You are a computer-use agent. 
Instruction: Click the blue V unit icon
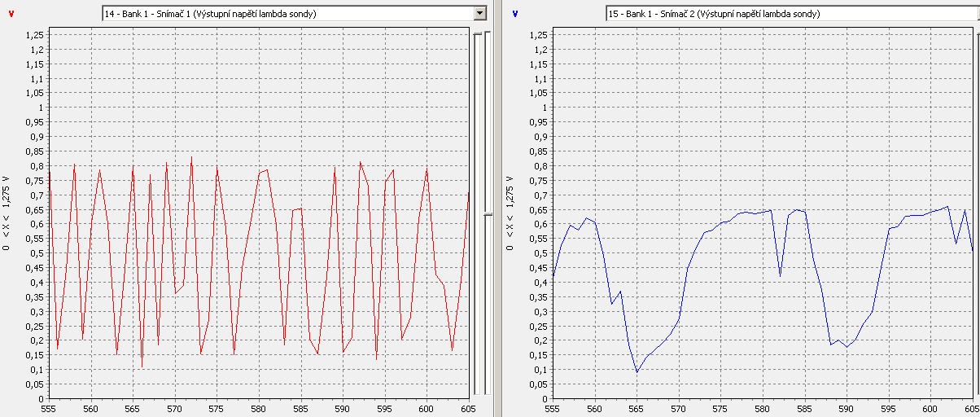(514, 13)
